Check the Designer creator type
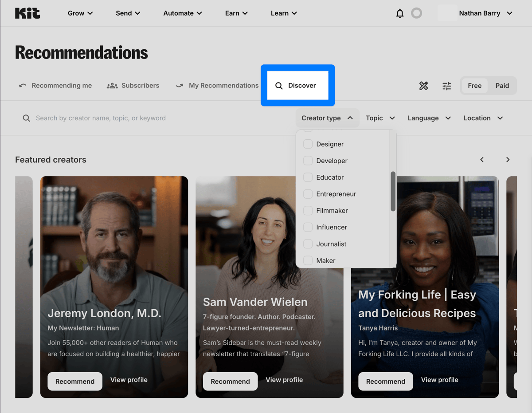This screenshot has width=532, height=413. (x=308, y=144)
